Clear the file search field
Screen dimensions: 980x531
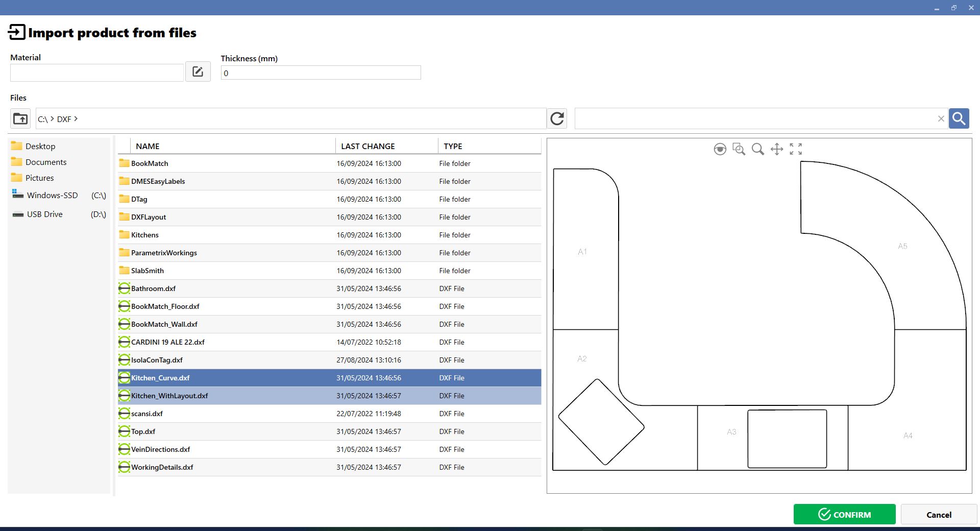(x=941, y=118)
